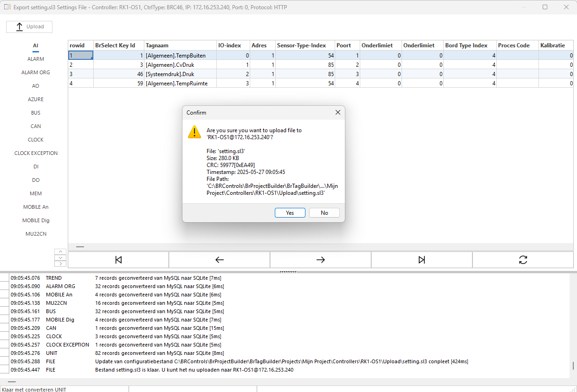Screen dimensions: 577x392
Task: Switch to the MU22CN table
Action: click(x=36, y=234)
